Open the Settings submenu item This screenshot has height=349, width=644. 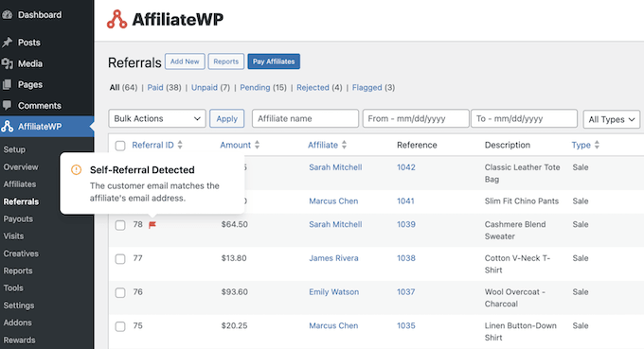click(x=19, y=305)
